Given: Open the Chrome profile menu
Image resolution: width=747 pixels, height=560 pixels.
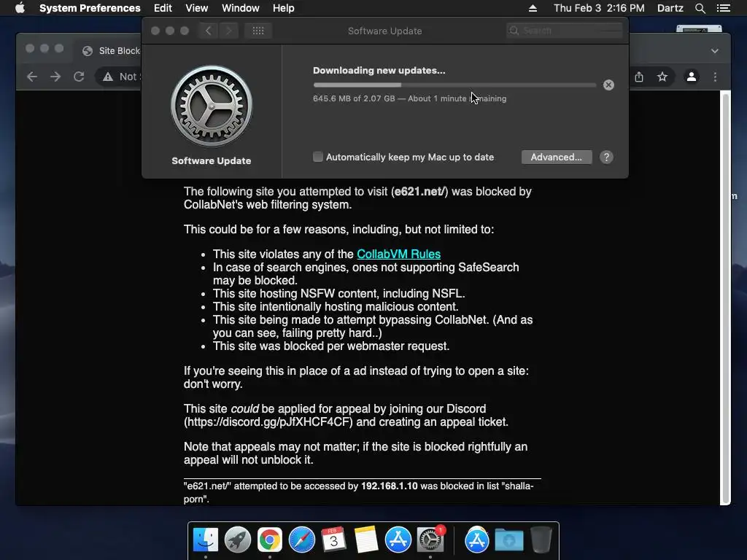Looking at the screenshot, I should pyautogui.click(x=692, y=77).
